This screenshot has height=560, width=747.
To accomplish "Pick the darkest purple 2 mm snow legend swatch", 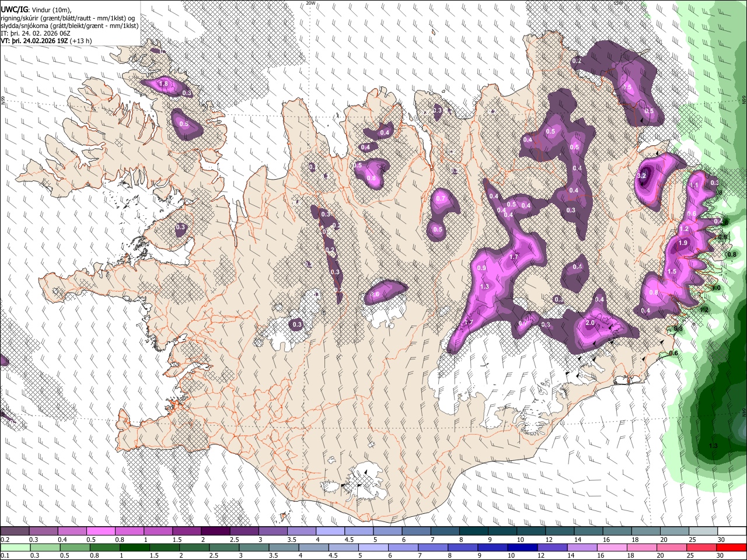I will [x=215, y=531].
